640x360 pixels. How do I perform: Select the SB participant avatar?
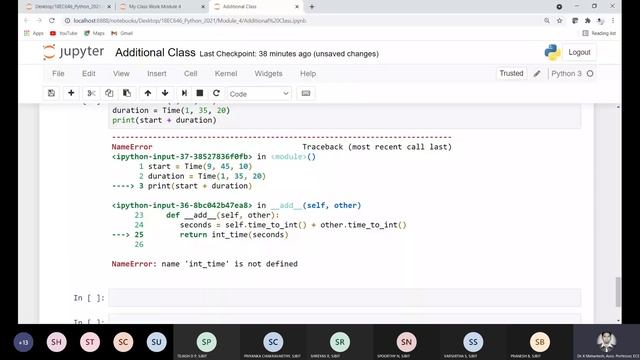(539, 342)
